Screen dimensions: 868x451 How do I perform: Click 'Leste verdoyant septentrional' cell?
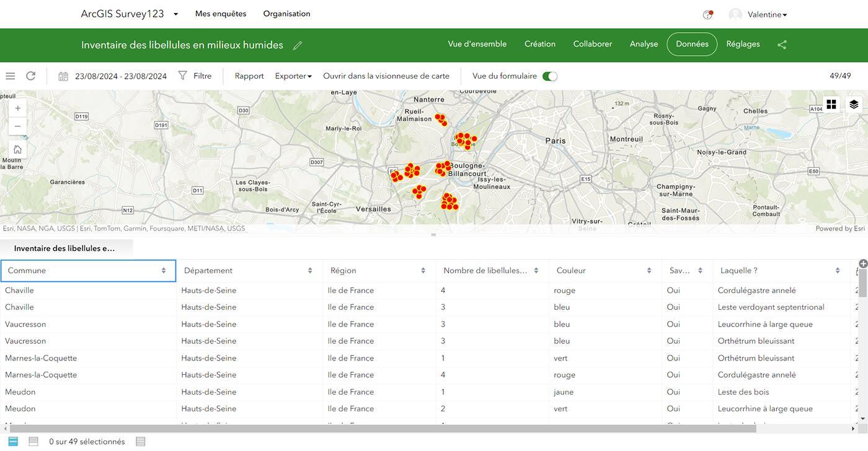click(771, 307)
